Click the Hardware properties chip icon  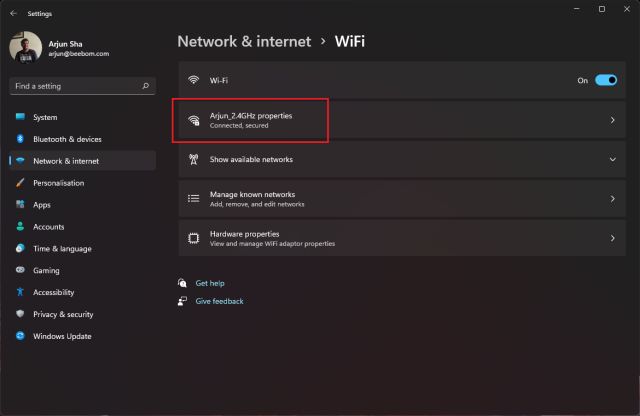coord(194,238)
